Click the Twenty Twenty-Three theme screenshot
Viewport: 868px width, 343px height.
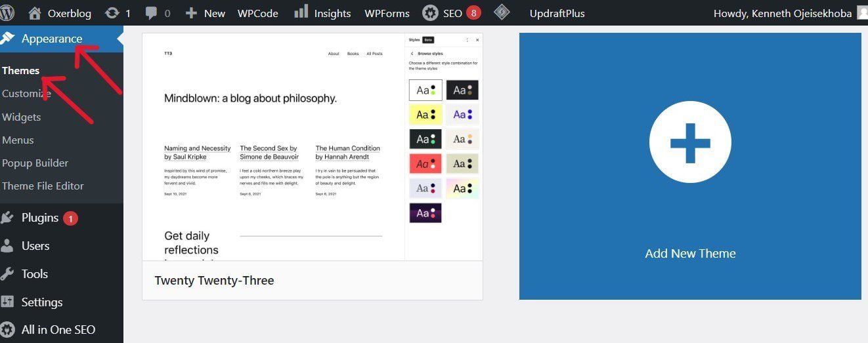point(313,147)
